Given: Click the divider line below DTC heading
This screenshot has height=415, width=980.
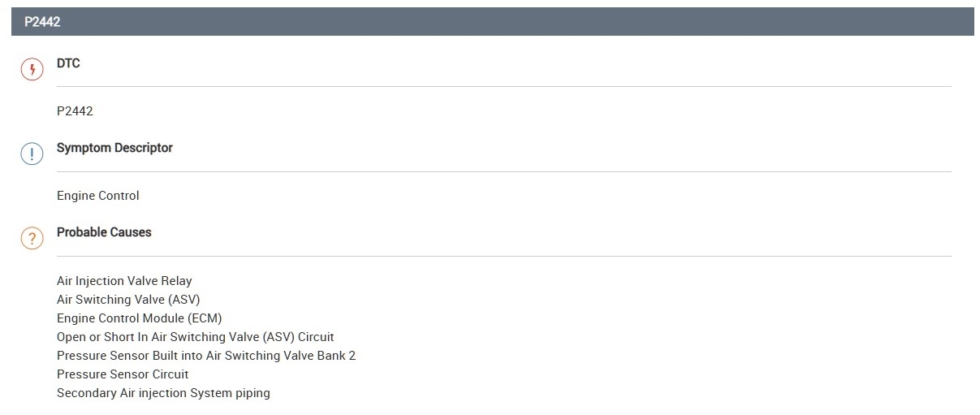Looking at the screenshot, I should pos(503,86).
